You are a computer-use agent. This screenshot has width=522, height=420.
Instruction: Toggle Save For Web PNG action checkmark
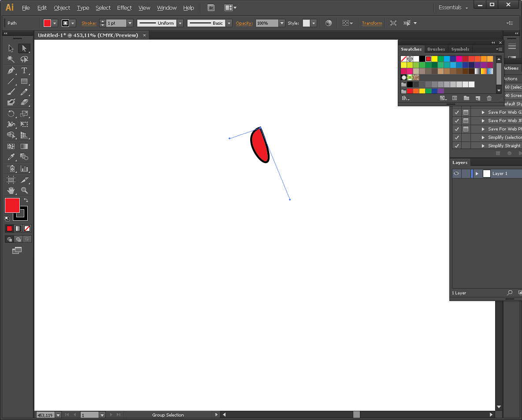click(x=457, y=129)
